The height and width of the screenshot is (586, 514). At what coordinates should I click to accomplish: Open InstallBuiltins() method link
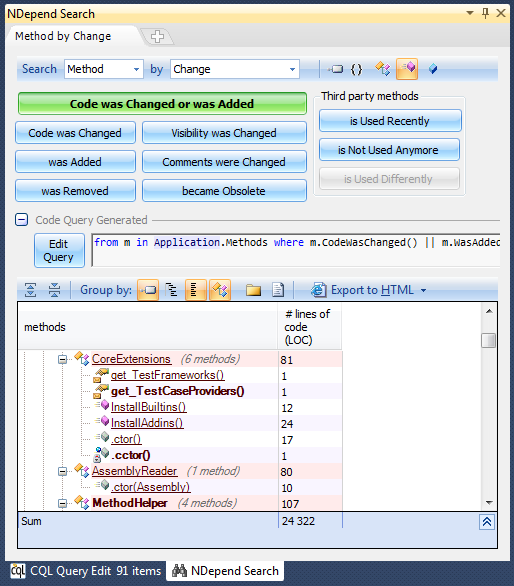coord(148,407)
